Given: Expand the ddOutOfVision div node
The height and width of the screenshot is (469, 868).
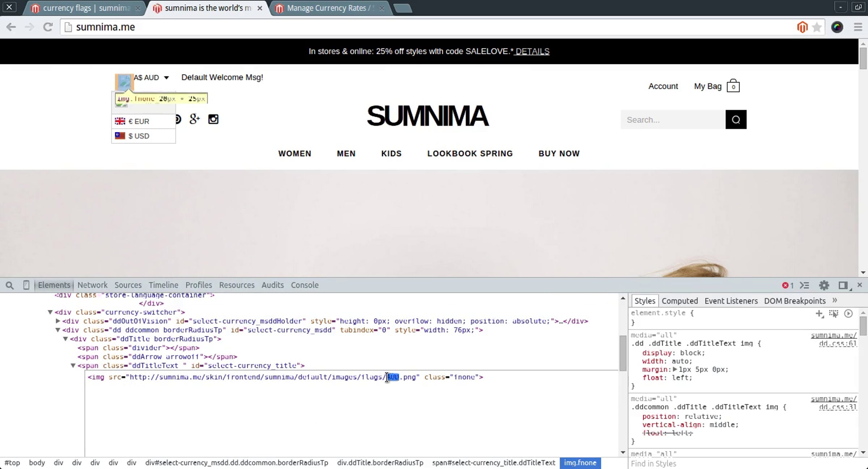Looking at the screenshot, I should (x=58, y=321).
